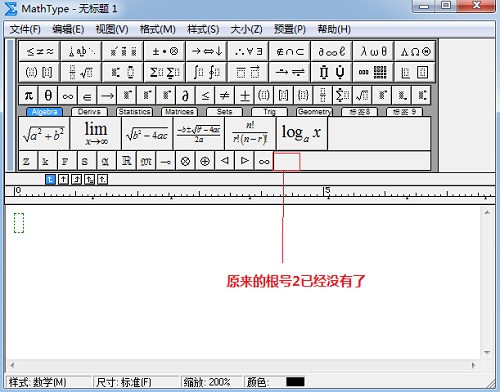Open the matrix templates palette

click(373, 72)
